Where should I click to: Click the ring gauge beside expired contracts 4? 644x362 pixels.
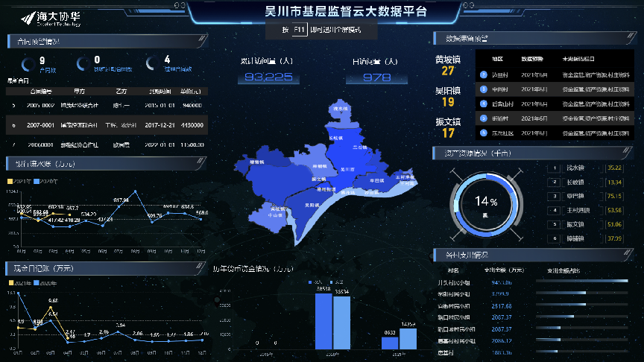(152, 63)
